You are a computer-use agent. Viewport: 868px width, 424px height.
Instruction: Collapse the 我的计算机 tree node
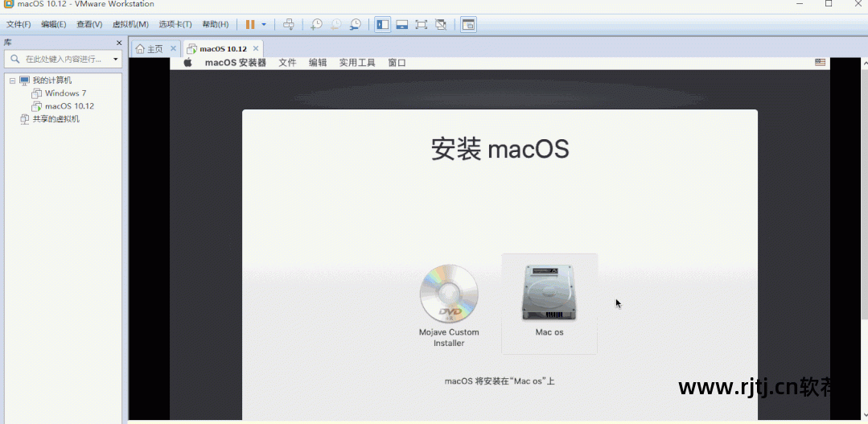pyautogui.click(x=12, y=80)
